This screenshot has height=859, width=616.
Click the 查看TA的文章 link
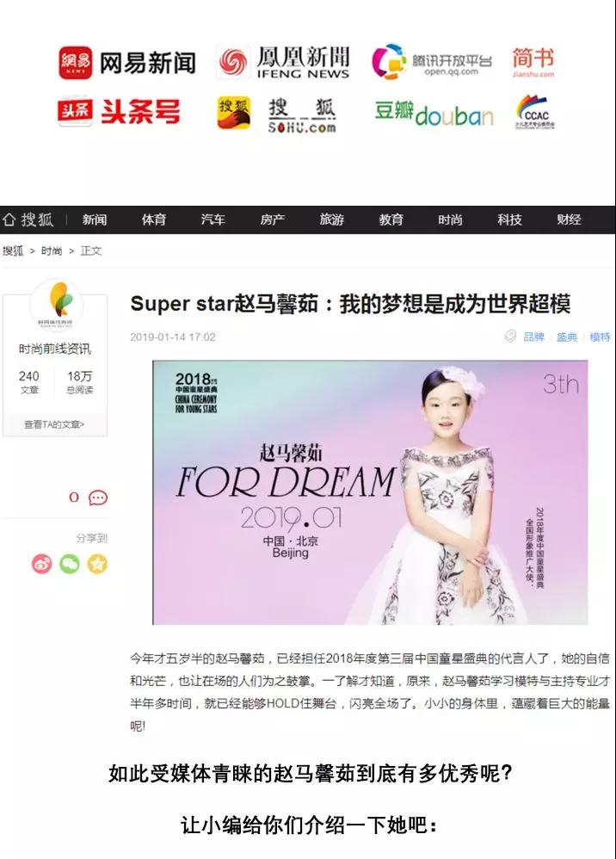(54, 424)
